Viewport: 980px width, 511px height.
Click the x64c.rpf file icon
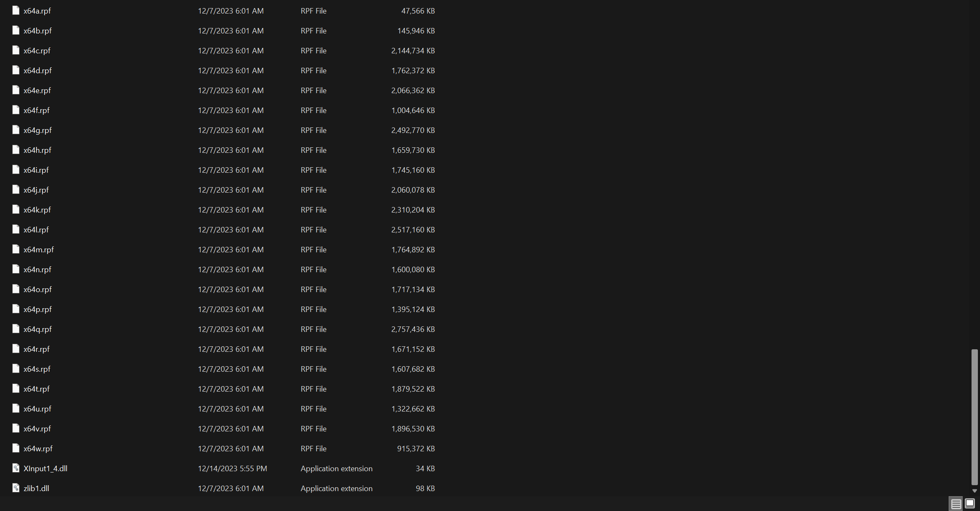(16, 50)
